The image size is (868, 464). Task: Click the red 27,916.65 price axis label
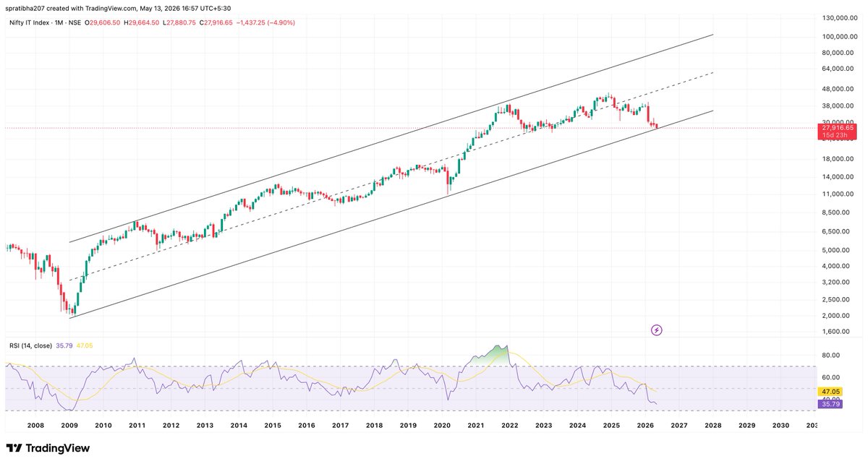tap(837, 127)
